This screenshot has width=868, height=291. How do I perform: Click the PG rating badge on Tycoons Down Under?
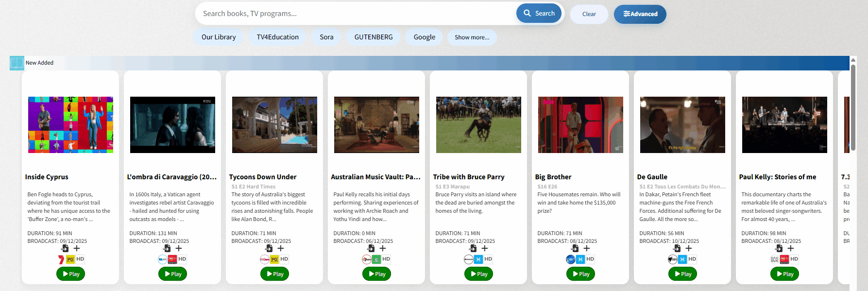tap(274, 259)
